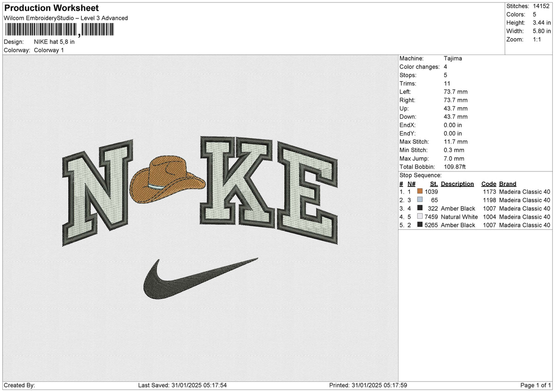Click the Nike swoosh in the design preview
Image resolution: width=555 pixels, height=392 pixels.
(201, 279)
